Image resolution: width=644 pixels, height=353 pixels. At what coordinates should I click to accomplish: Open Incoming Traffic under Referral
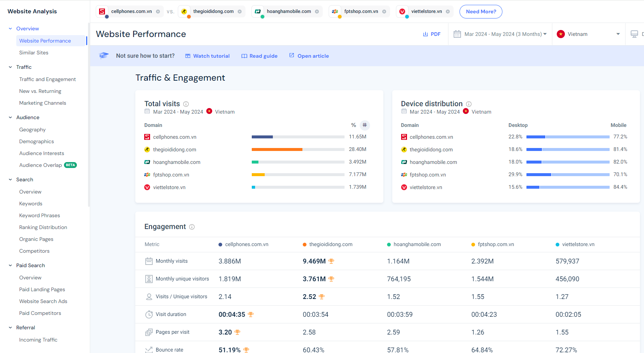(x=38, y=340)
